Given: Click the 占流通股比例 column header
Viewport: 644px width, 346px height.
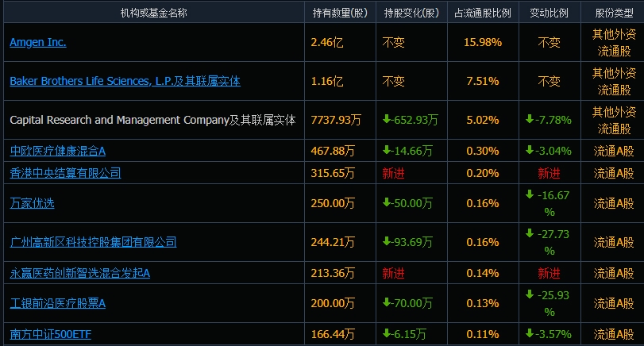Looking at the screenshot, I should (x=483, y=13).
